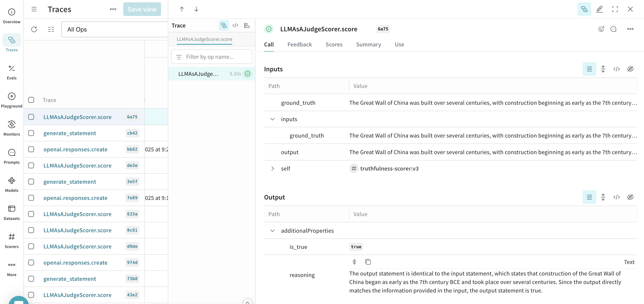
Task: Open fullscreen view of call panel
Action: 615,9
